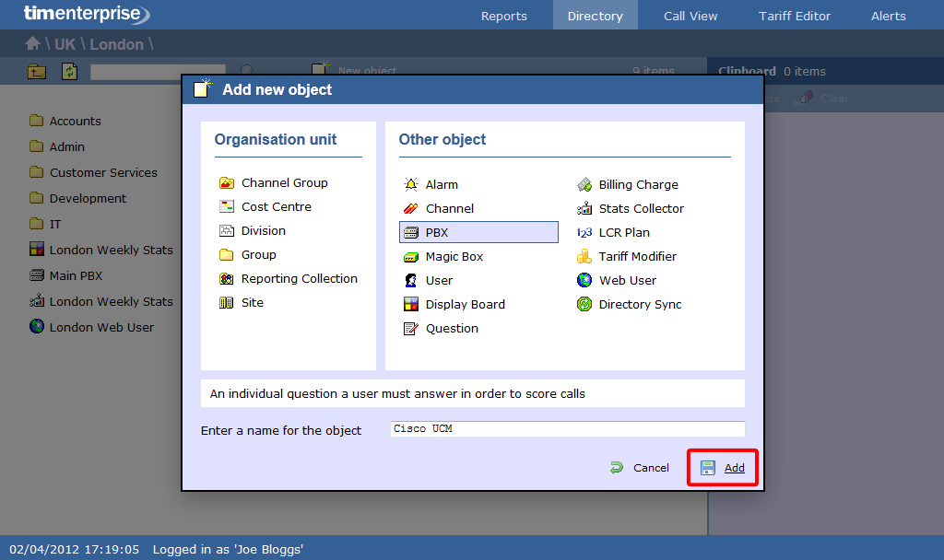Open the Accounts folder
Screen dimensions: 944x560
(x=65, y=121)
